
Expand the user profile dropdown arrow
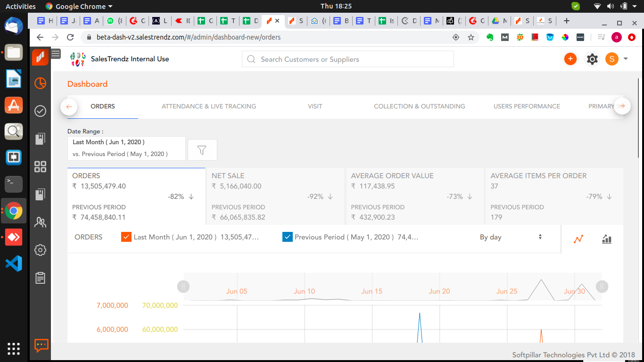[x=626, y=59]
